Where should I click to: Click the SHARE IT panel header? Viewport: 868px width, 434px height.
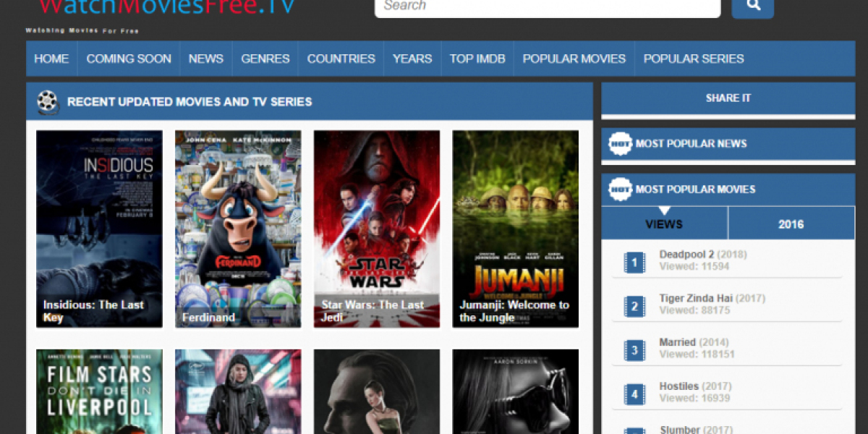pos(728,98)
